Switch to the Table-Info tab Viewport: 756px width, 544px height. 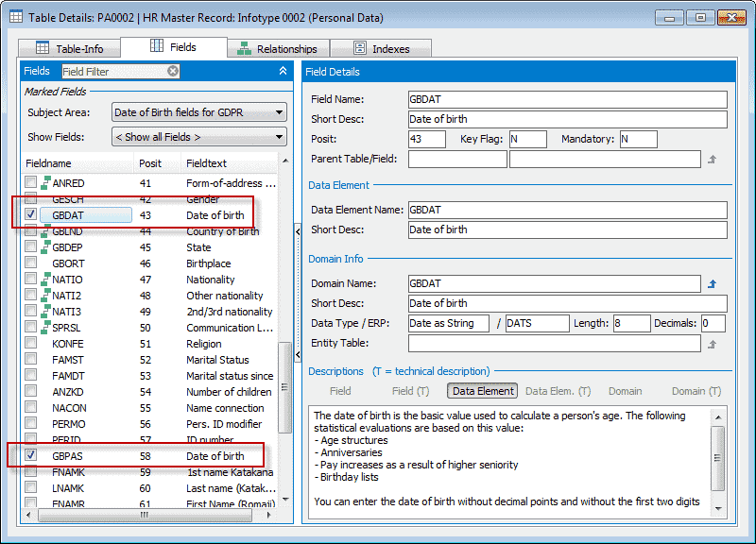(x=69, y=49)
